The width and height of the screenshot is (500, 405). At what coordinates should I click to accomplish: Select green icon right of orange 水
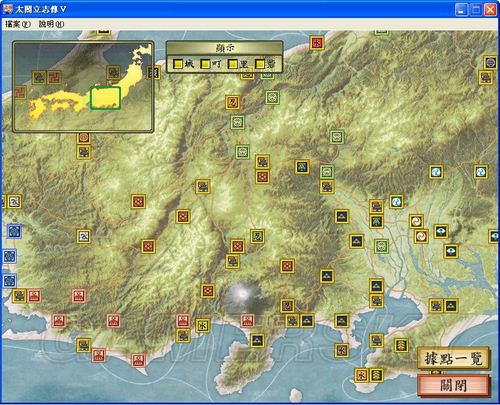(376, 375)
